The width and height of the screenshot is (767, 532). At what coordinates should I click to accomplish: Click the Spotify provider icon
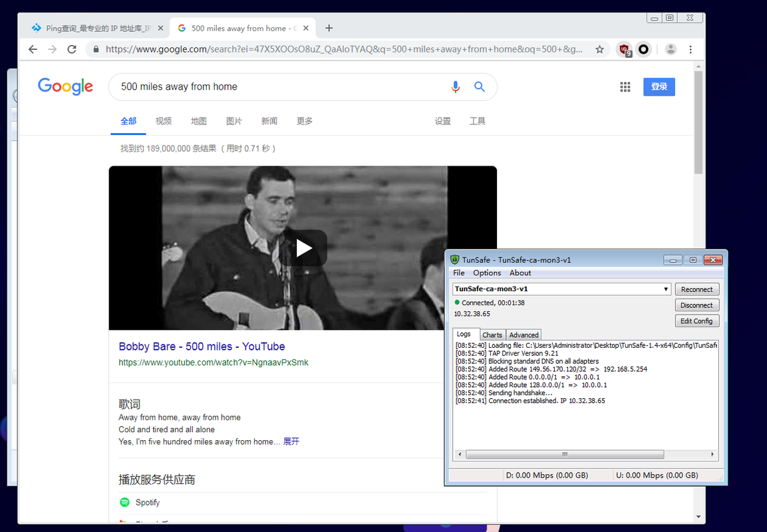125,502
